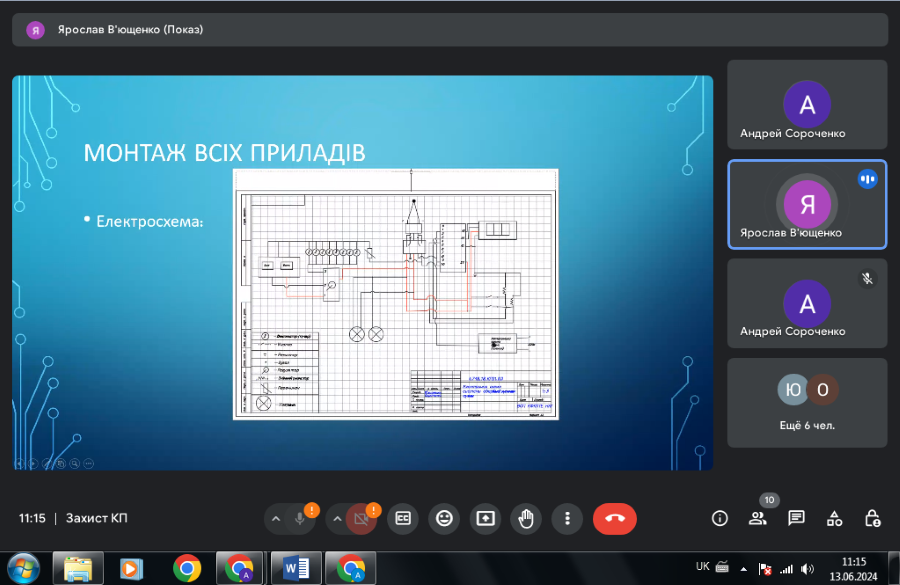Open the emoji reactions panel
The width and height of the screenshot is (900, 585).
point(444,518)
